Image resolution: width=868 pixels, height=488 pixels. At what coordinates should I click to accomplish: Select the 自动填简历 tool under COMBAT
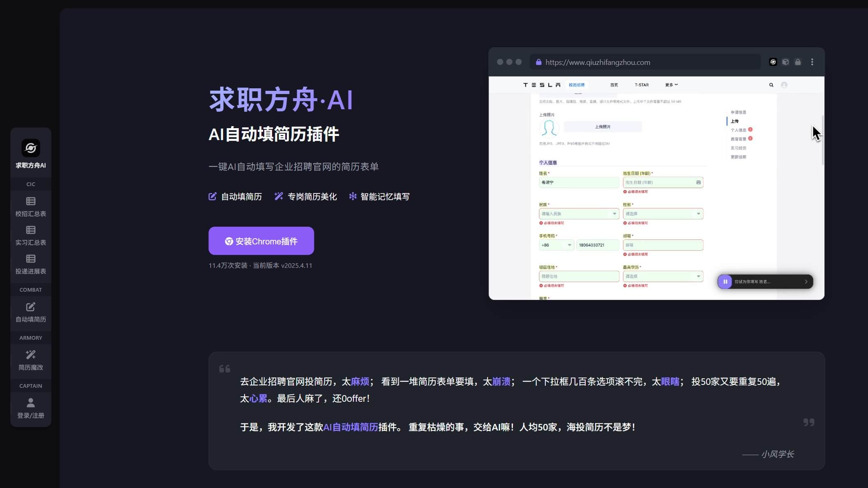[31, 312]
